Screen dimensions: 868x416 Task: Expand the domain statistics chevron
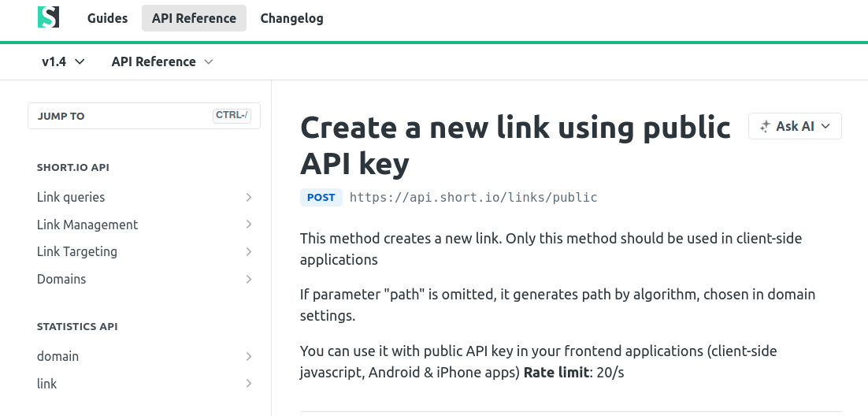[249, 356]
